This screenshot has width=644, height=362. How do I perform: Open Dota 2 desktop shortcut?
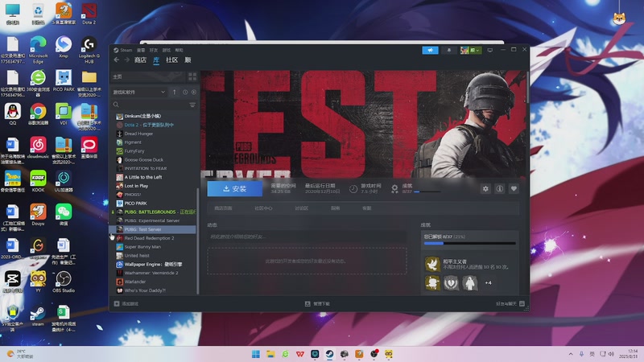[89, 14]
